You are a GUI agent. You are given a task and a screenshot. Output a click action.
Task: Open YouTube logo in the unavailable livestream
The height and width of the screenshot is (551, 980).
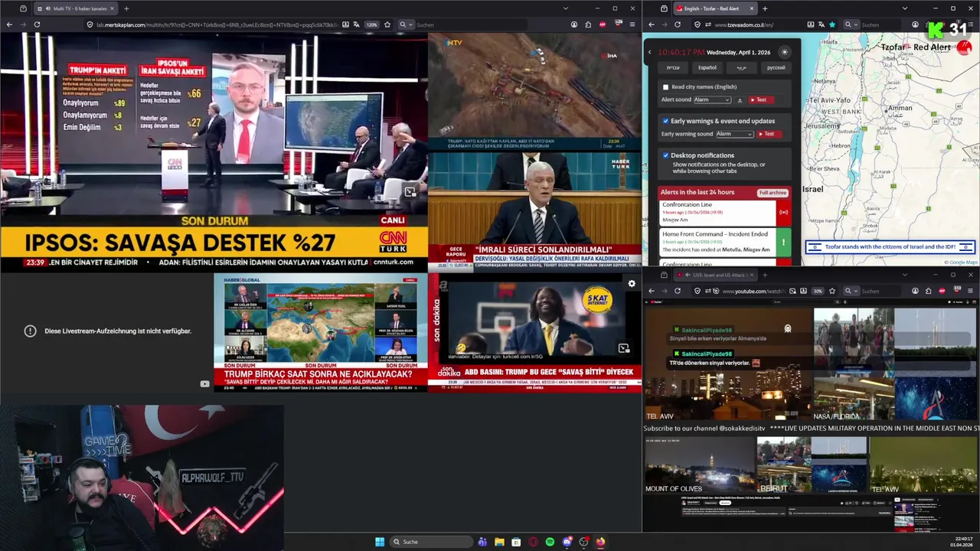point(204,384)
